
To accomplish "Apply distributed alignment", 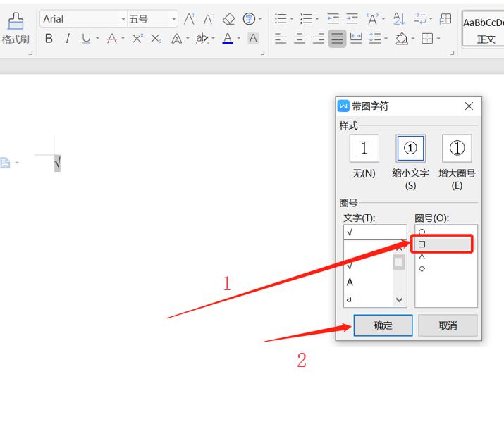I will click(x=356, y=39).
